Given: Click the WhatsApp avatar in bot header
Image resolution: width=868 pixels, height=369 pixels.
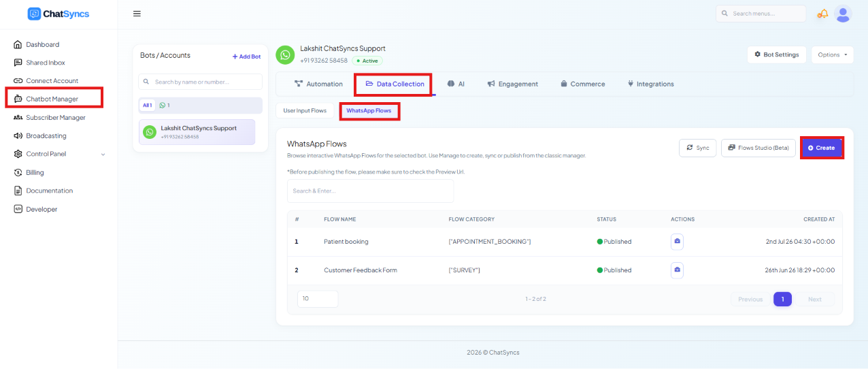Looking at the screenshot, I should click(x=285, y=55).
